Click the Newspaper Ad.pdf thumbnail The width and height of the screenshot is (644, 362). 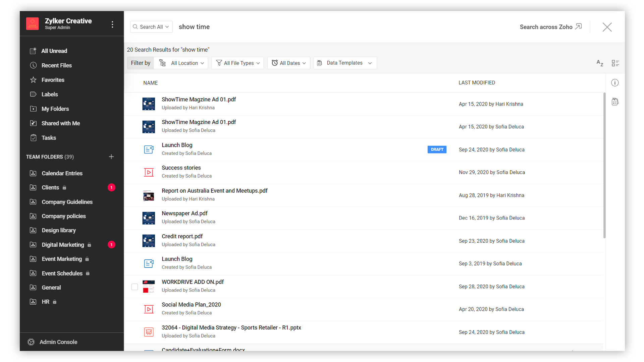[149, 218]
